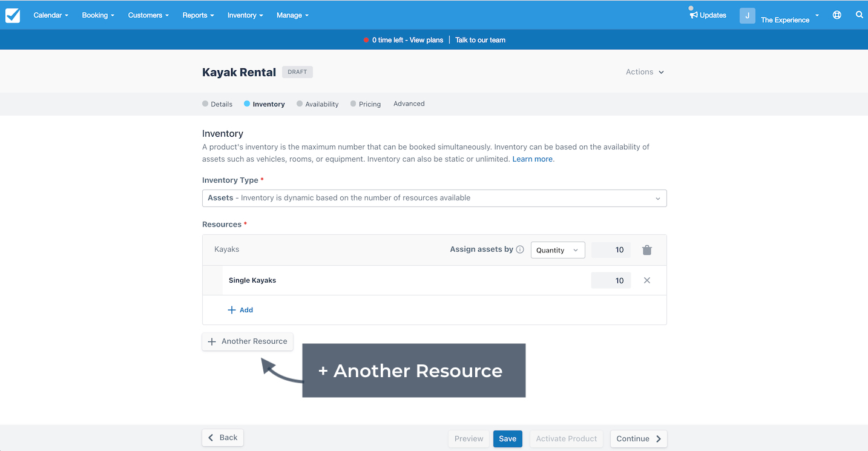Click the DRAFT status badge
Screen dimensions: 868x451
[x=297, y=72]
